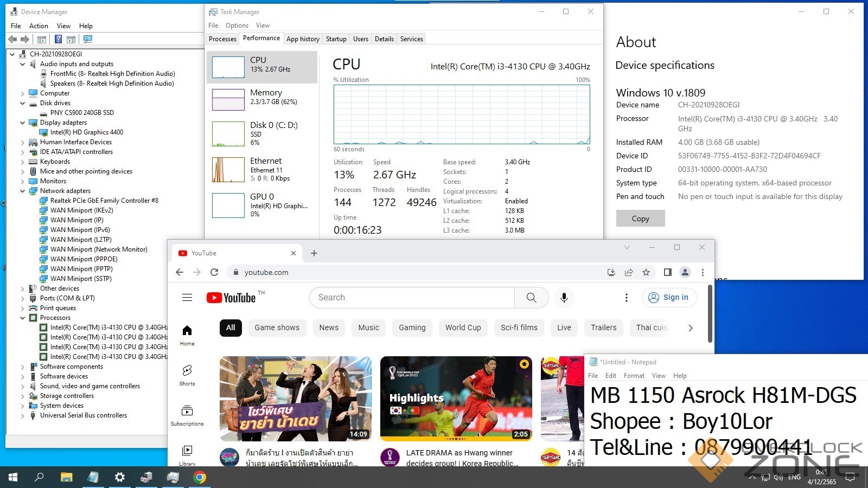
Task: Select the Gaming category chip
Action: pos(412,328)
